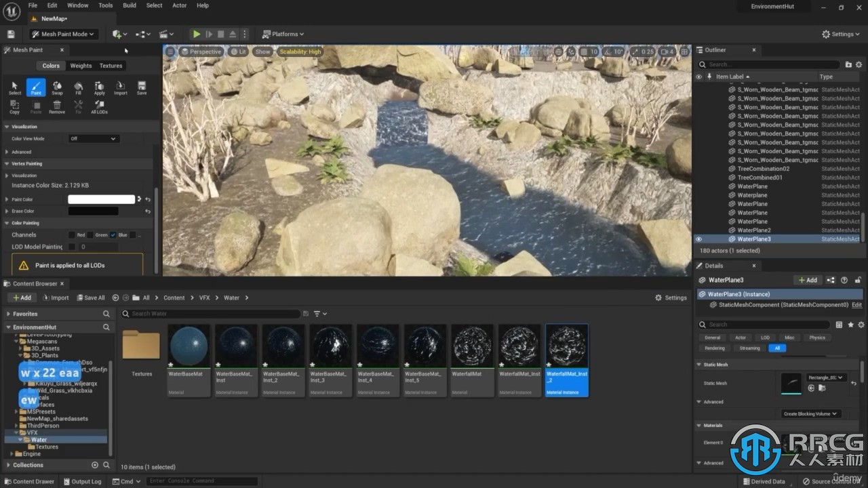Viewport: 868px width, 488px height.
Task: Toggle visibility eye for WaterPlane3
Action: (x=698, y=239)
